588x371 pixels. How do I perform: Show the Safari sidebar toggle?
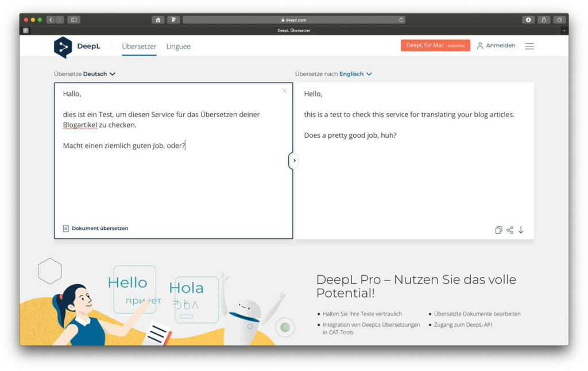pyautogui.click(x=73, y=19)
